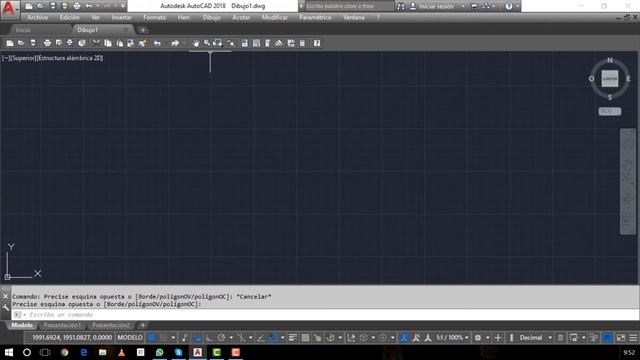Click the New drawing icon in standard toolbar
This screenshot has height=360, width=640.
[x=10, y=43]
